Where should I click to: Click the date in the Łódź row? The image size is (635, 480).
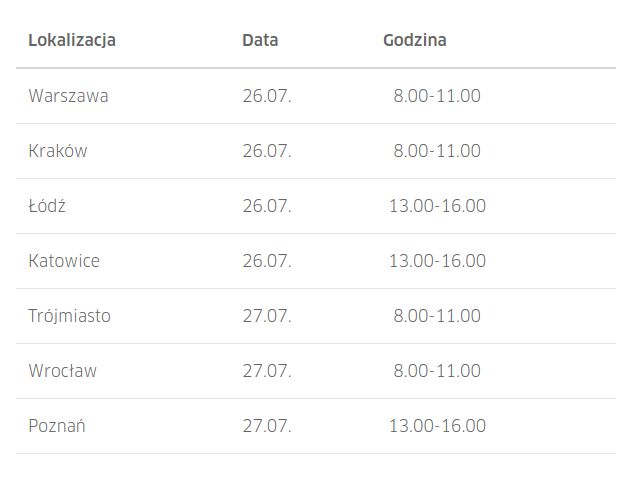(267, 206)
